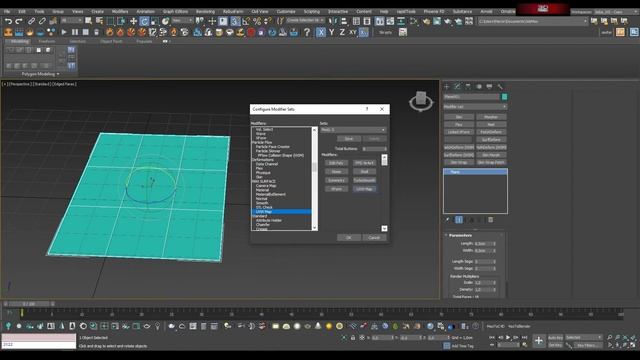Open the Create tab plus icon
The width and height of the screenshot is (640, 360).
[x=447, y=87]
